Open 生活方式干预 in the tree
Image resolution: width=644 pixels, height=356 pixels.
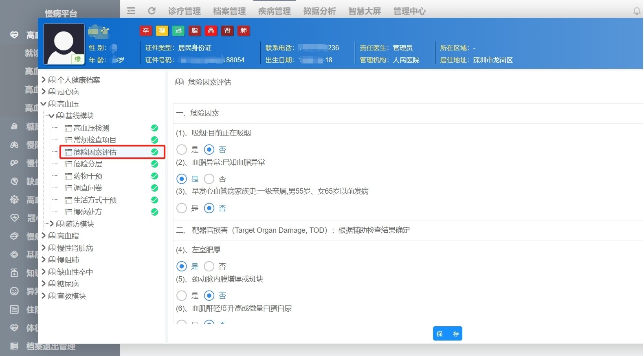[x=95, y=200]
